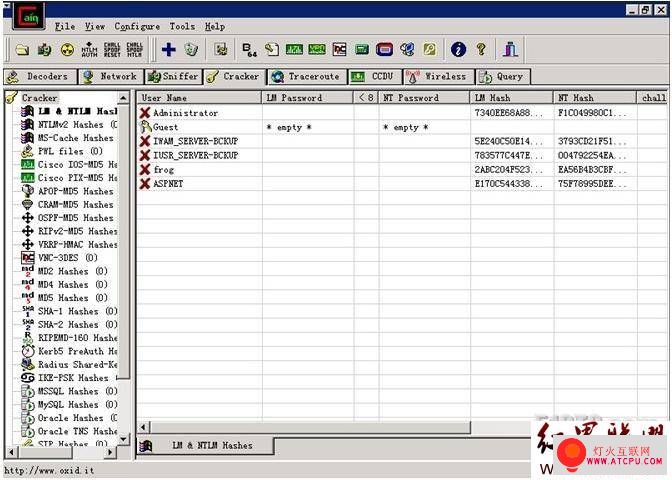Open the Decoders tab

(40, 77)
